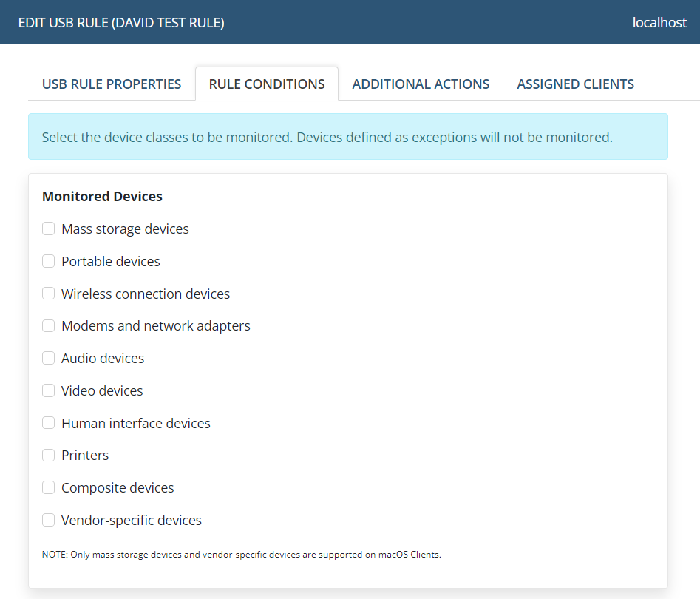The height and width of the screenshot is (599, 700).
Task: Click the Mass storage devices label
Action: tap(125, 229)
